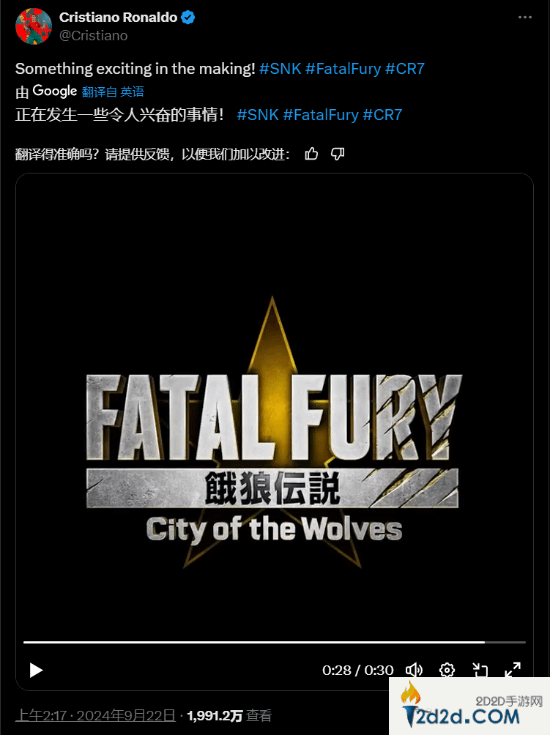The image size is (550, 735).
Task: Click the tweet timestamp date
Action: coord(96,716)
